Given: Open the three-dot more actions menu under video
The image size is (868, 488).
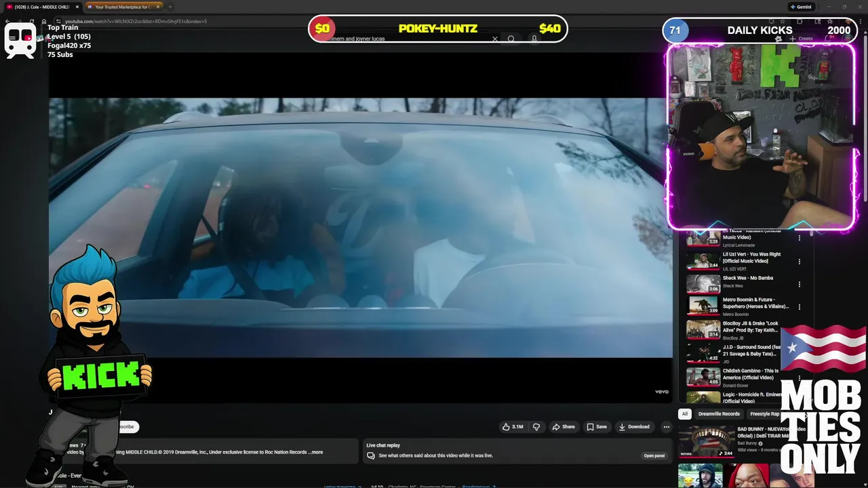Looking at the screenshot, I should click(x=666, y=427).
